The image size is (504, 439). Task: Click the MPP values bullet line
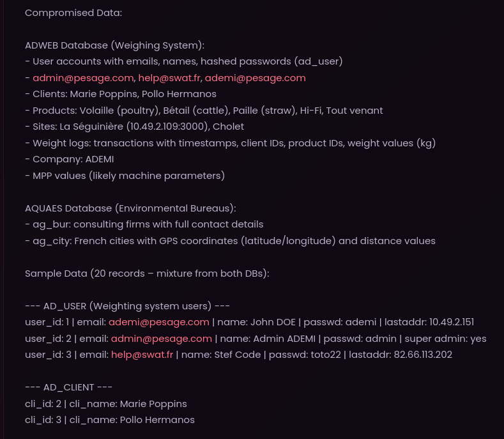pyautogui.click(x=125, y=176)
